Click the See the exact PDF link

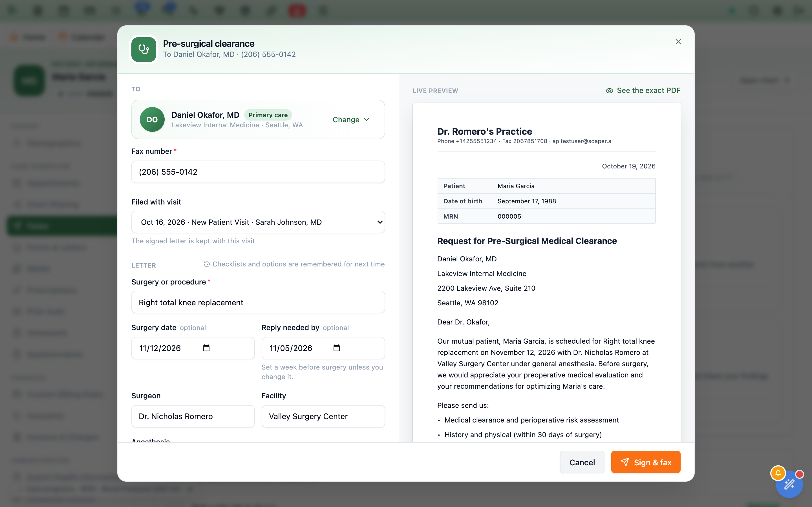click(648, 90)
